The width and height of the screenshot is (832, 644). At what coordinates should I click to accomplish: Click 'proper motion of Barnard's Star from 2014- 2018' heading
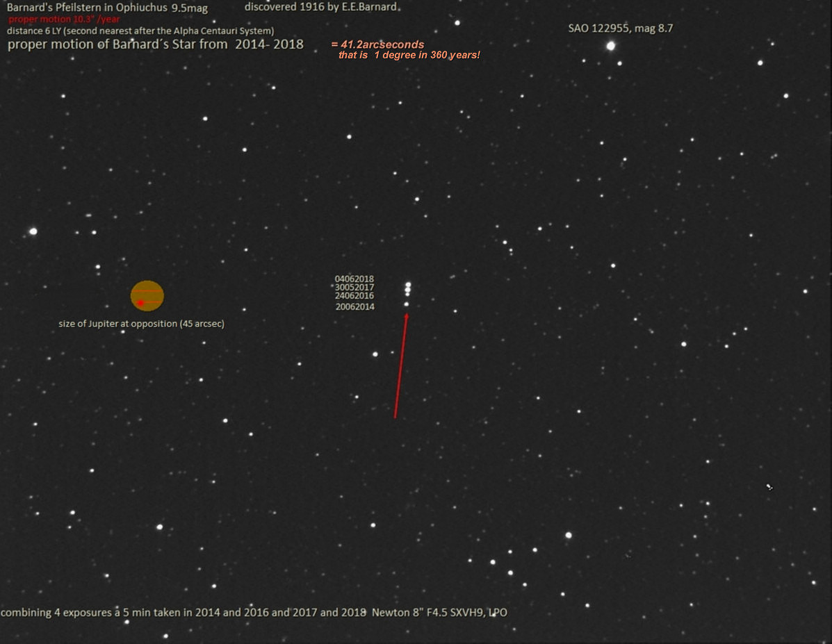click(x=155, y=45)
